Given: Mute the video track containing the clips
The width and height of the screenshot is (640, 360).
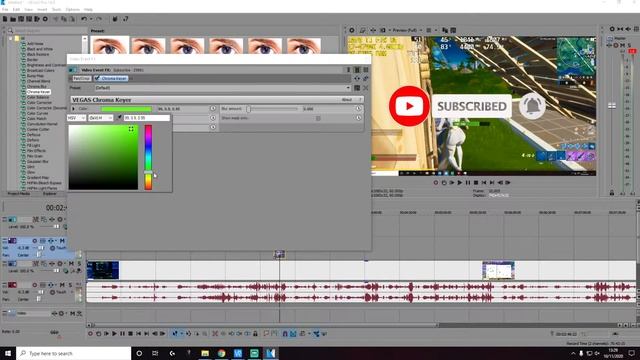Looking at the screenshot, I should click(71, 264).
